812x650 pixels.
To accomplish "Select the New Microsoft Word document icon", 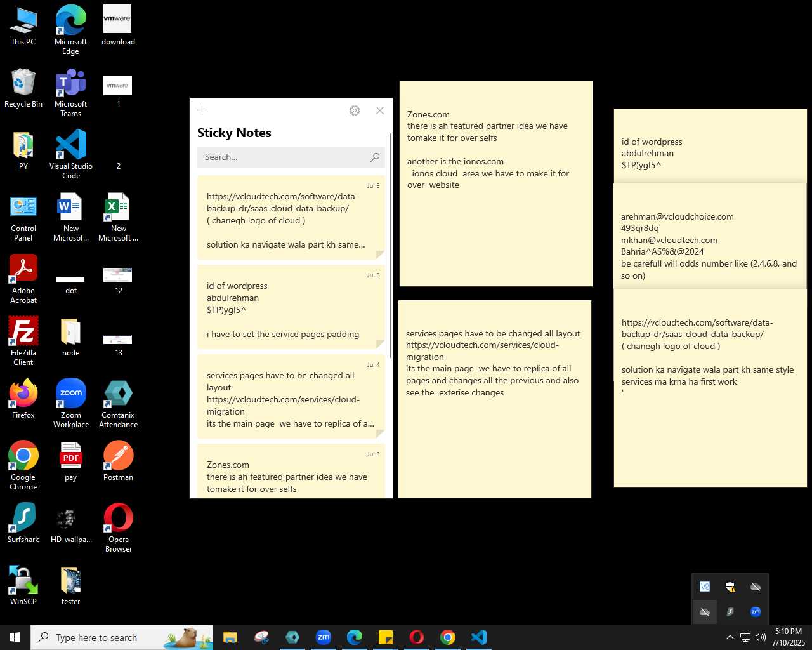I will [x=71, y=217].
